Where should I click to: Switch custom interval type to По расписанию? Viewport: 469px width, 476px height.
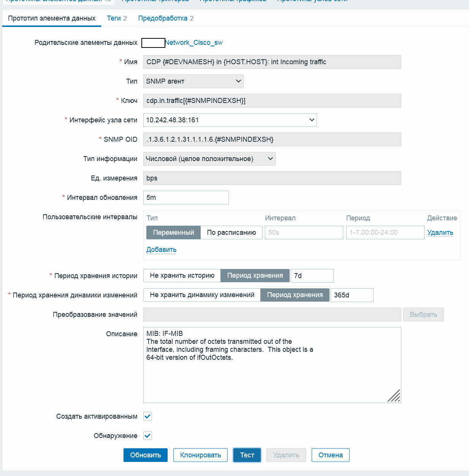click(x=231, y=232)
